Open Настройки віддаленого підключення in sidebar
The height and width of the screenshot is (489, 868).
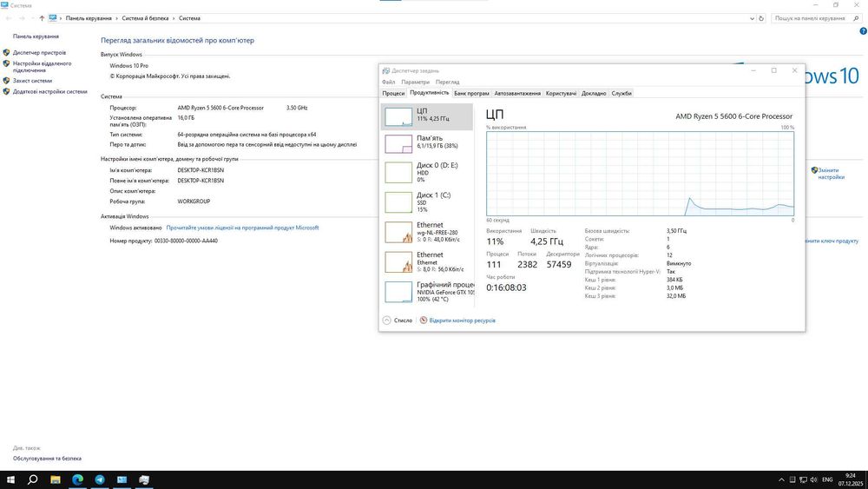[x=42, y=67]
